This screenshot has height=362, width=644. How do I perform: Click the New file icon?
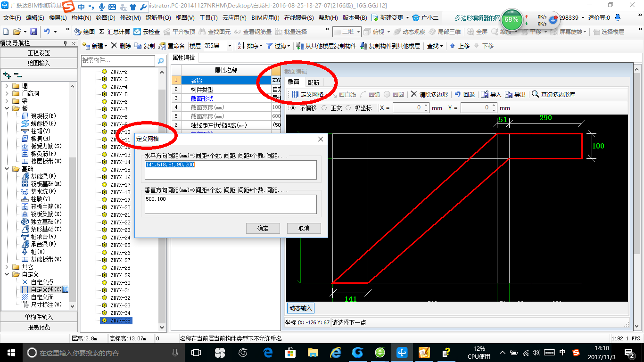tap(6, 32)
